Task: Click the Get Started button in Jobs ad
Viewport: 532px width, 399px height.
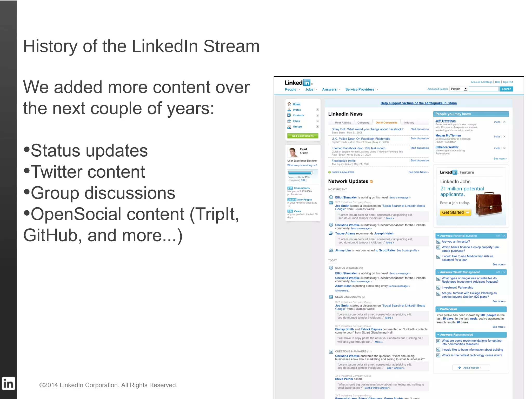Action: click(x=456, y=212)
